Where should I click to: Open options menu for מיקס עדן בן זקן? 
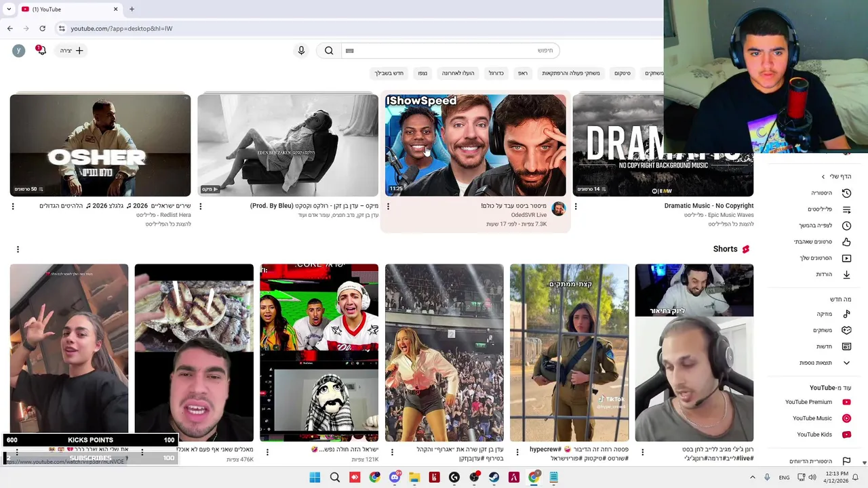coord(200,206)
